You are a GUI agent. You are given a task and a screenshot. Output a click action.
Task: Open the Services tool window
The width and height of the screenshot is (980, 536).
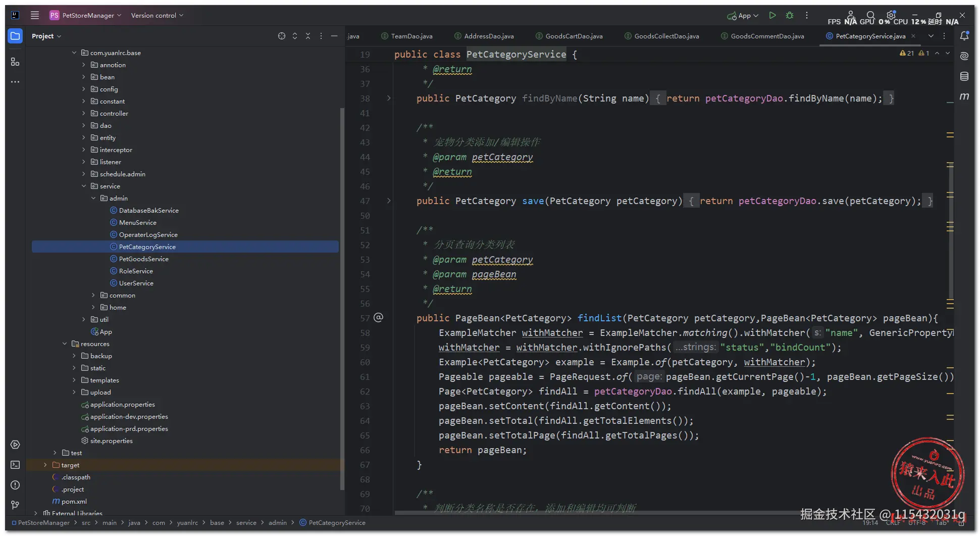click(x=15, y=445)
